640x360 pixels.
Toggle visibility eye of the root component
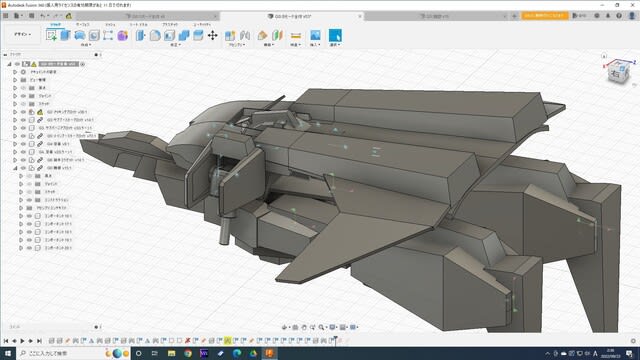[x=18, y=64]
